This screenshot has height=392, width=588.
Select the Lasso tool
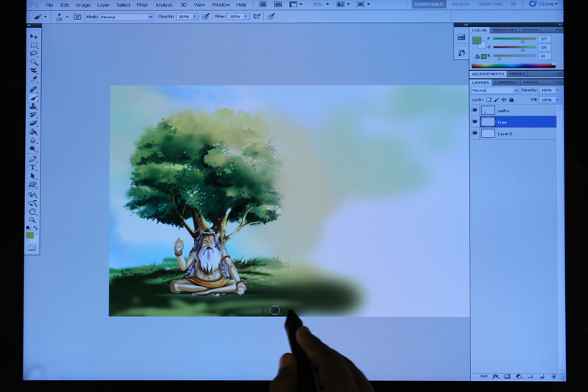coord(33,54)
